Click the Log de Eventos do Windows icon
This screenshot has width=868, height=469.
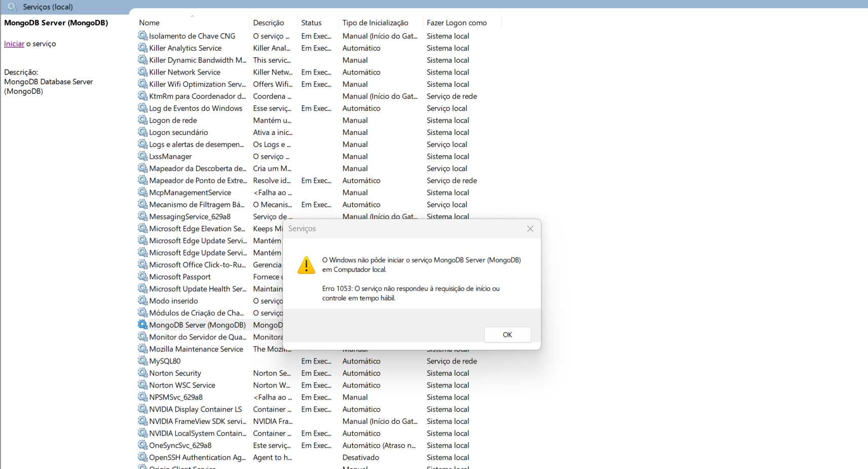(142, 108)
